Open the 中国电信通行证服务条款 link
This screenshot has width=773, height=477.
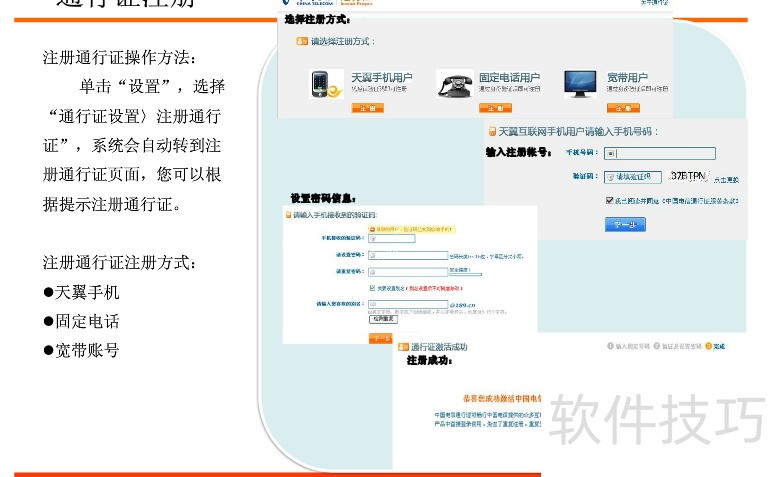point(701,201)
